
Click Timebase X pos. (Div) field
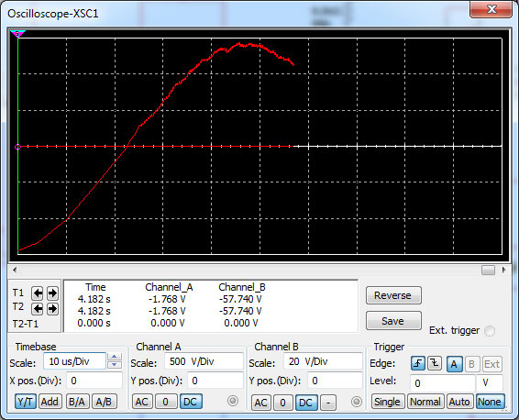coord(94,381)
